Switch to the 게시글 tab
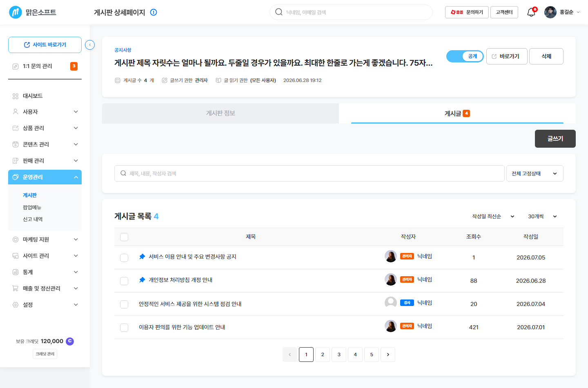588x388 pixels. tap(457, 113)
